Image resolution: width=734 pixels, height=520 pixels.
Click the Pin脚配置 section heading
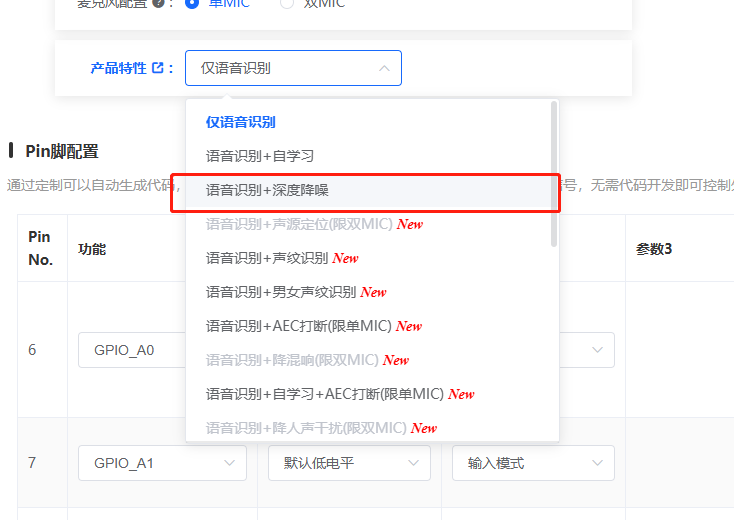click(x=62, y=151)
